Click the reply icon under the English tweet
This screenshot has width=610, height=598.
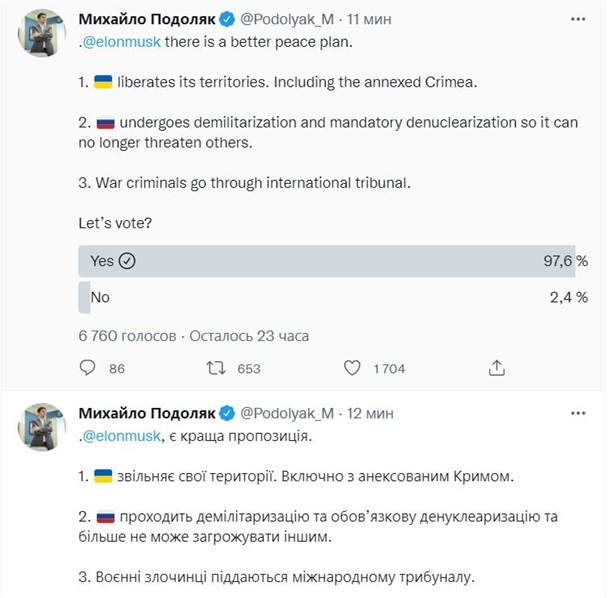[x=86, y=368]
